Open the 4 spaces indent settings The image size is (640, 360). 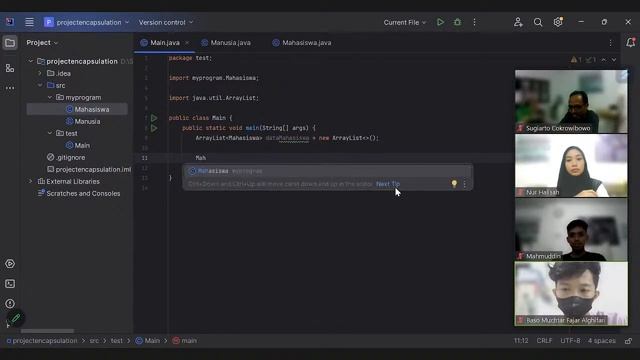602,340
